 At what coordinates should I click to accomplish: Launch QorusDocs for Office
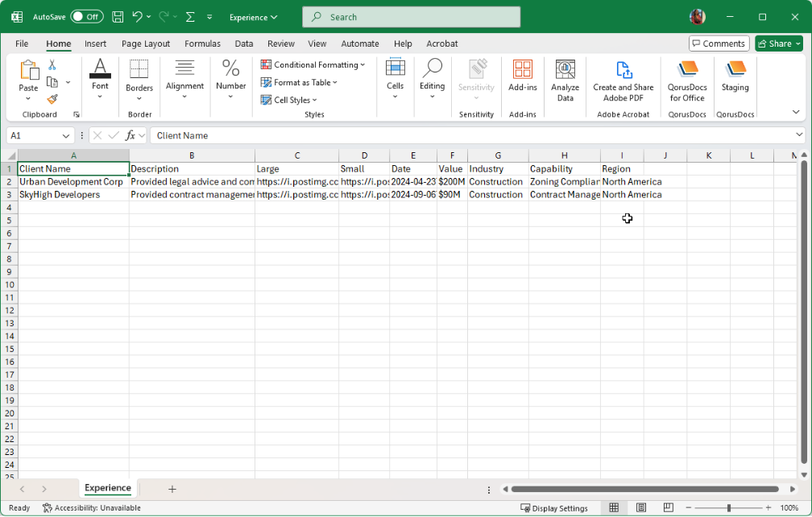[687, 81]
